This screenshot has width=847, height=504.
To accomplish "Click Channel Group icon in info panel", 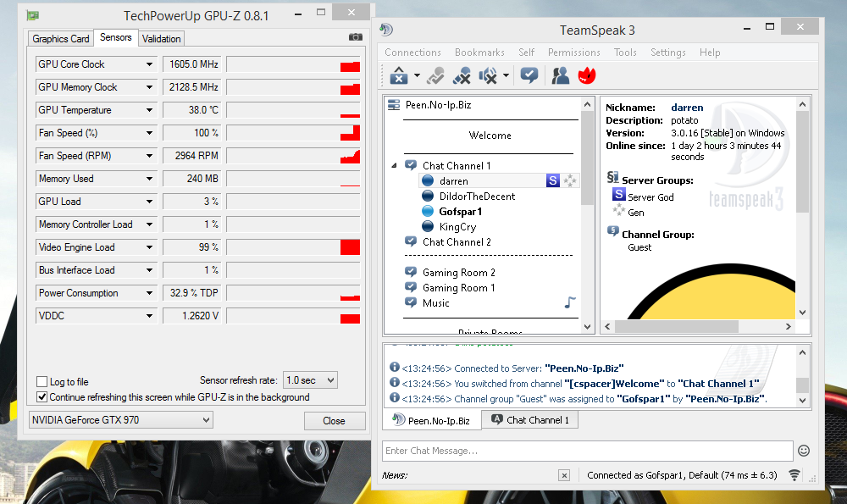I will 612,231.
